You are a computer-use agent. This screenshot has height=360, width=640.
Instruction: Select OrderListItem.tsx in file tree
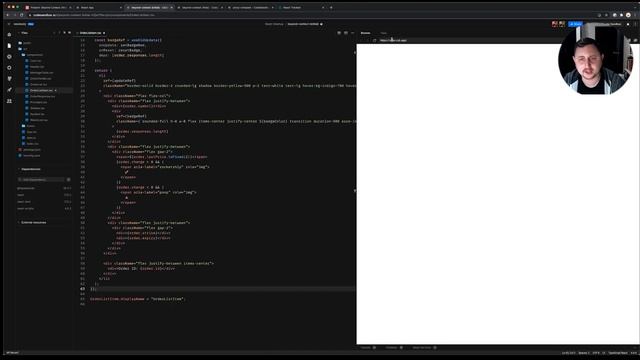click(41, 90)
